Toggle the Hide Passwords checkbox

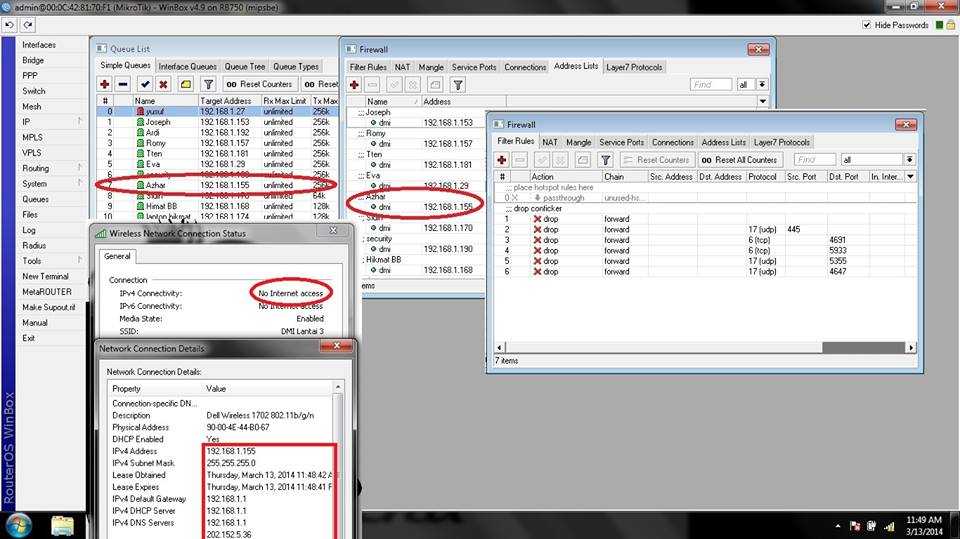tap(866, 25)
